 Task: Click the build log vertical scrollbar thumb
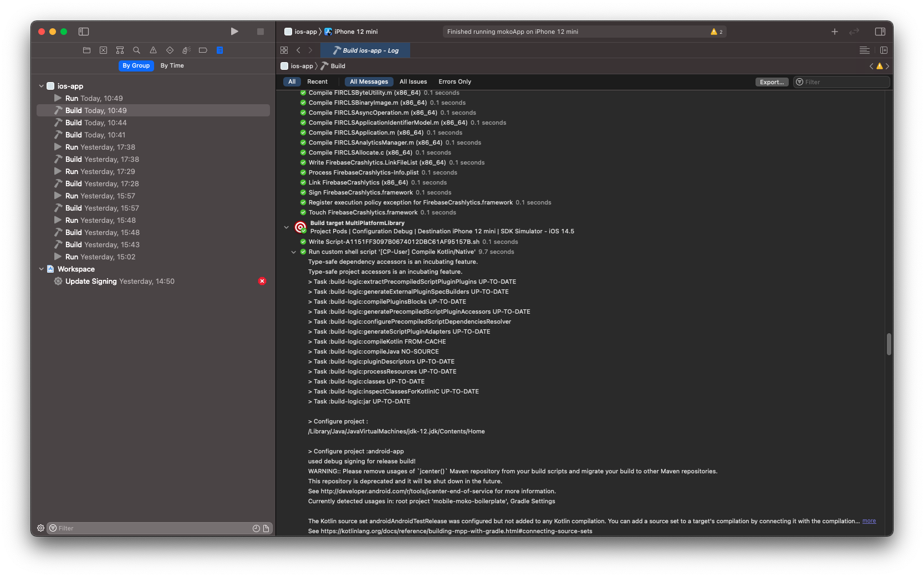tap(889, 344)
